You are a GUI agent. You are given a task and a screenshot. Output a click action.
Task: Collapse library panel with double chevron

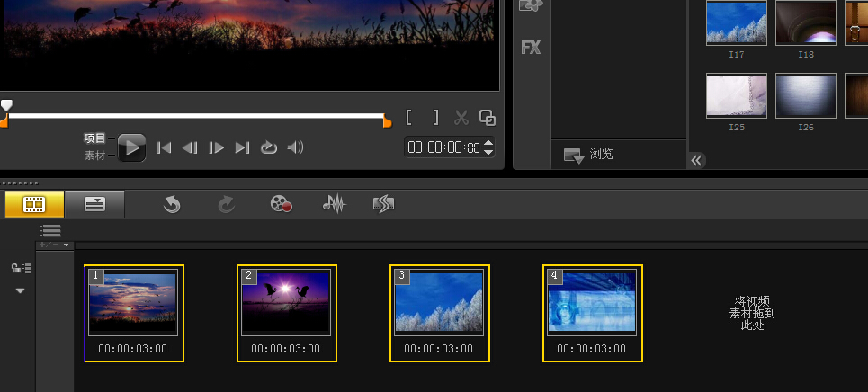click(697, 160)
